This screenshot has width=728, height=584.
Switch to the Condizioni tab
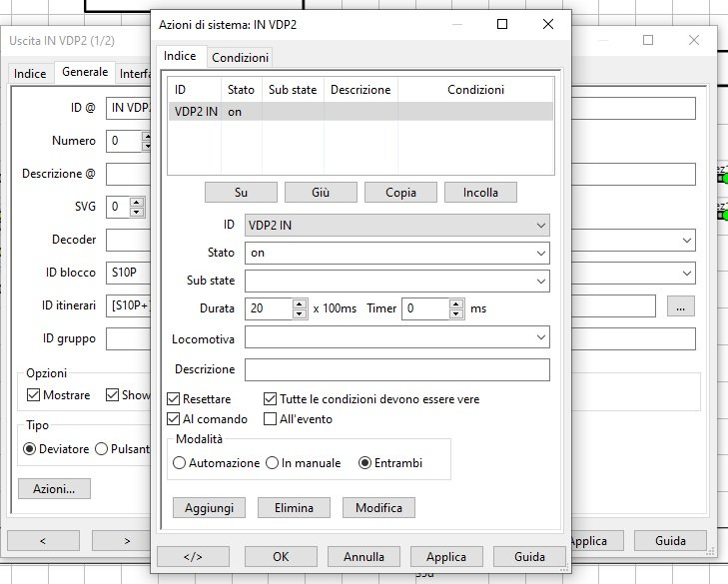(x=240, y=58)
